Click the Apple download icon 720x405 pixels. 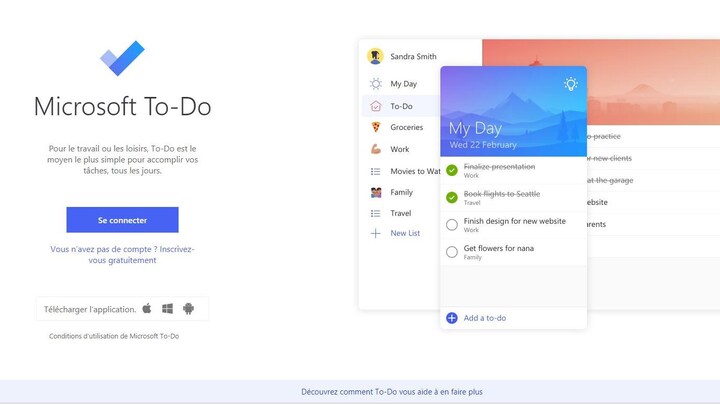pyautogui.click(x=147, y=308)
